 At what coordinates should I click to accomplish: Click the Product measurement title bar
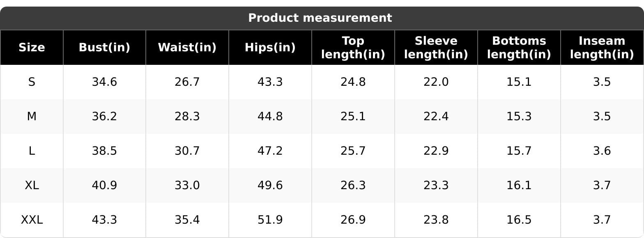[322, 18]
